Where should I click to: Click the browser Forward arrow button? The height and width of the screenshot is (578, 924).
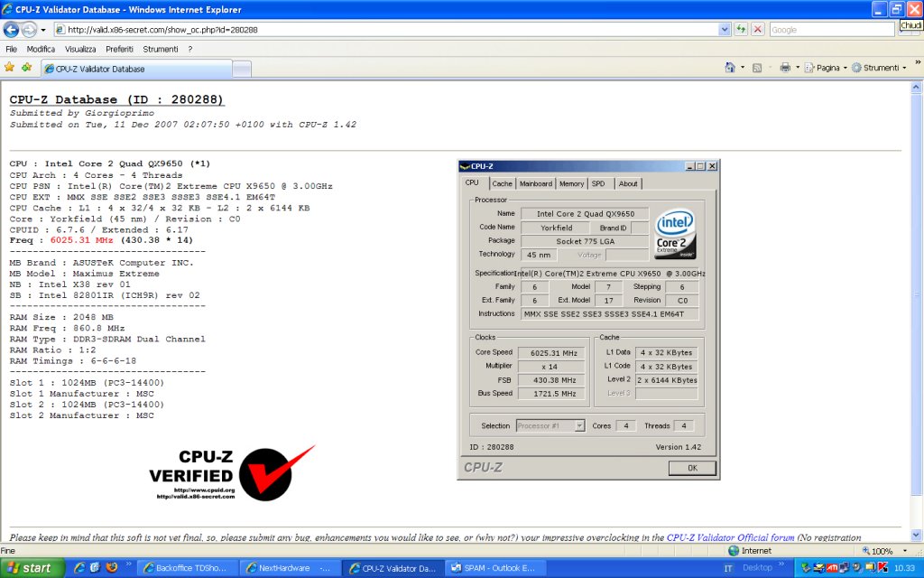click(x=29, y=30)
